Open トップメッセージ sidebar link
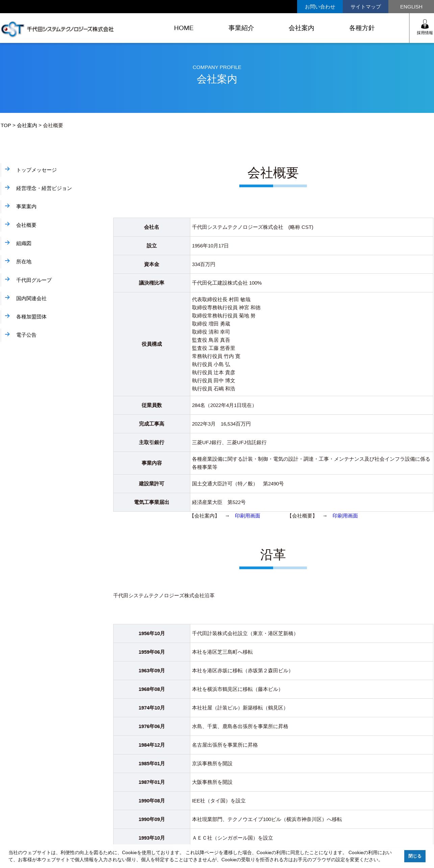The height and width of the screenshot is (868, 434). (37, 170)
